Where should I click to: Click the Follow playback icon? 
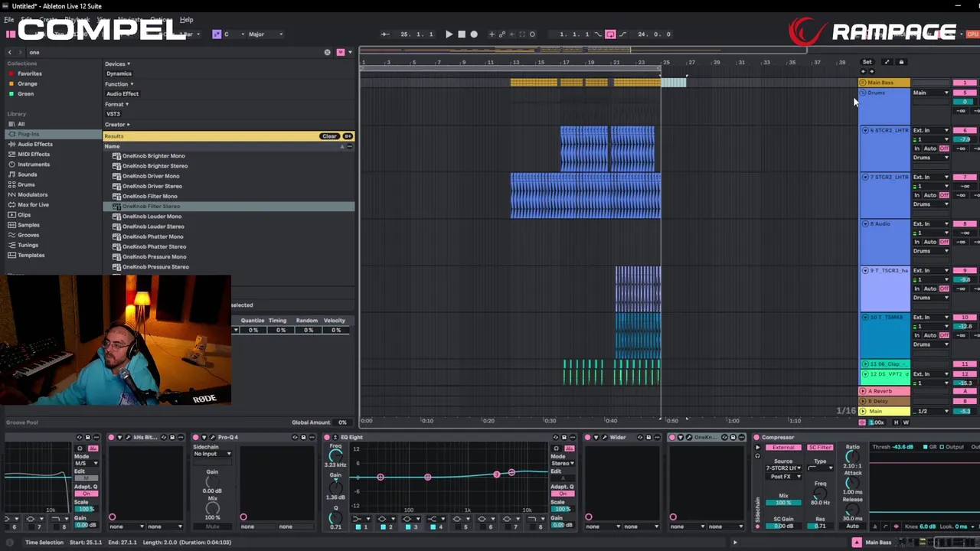pyautogui.click(x=385, y=34)
